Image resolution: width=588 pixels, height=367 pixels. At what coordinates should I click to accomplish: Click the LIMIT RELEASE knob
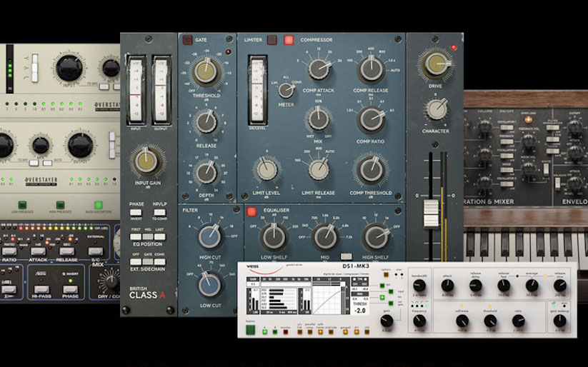pos(319,169)
